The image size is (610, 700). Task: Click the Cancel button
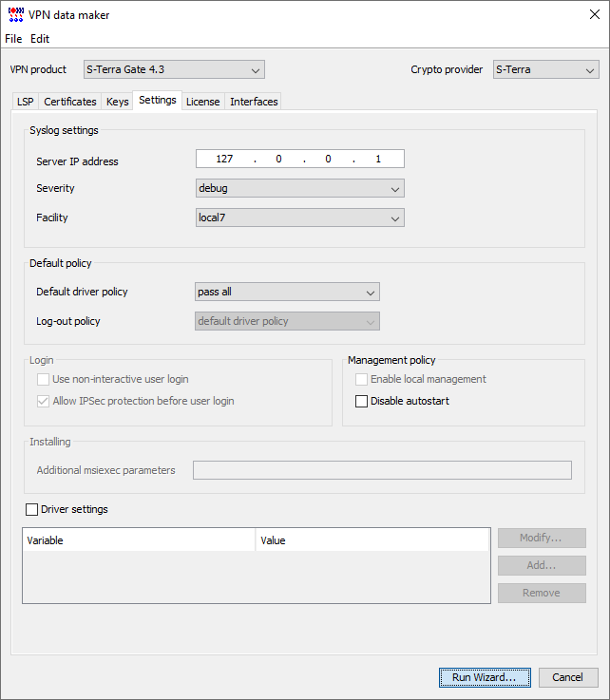(x=568, y=677)
